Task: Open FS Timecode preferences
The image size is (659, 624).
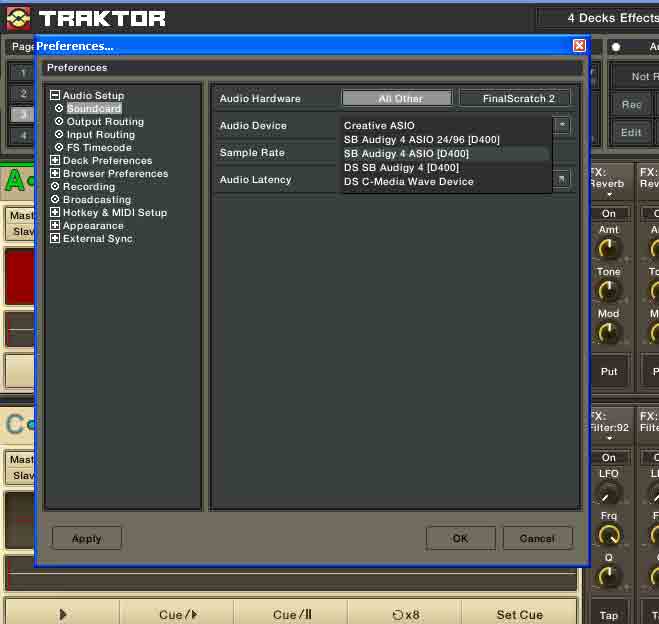Action: click(99, 147)
